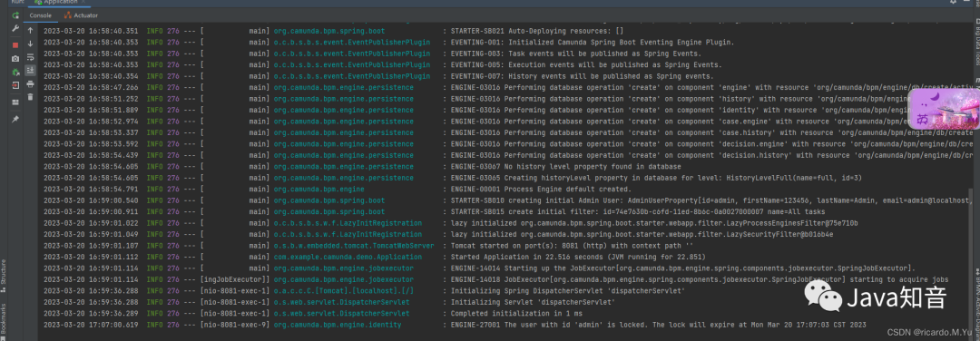Open run configuration via wrench icon
Image resolution: width=980 pixels, height=341 pixels.
(x=15, y=29)
